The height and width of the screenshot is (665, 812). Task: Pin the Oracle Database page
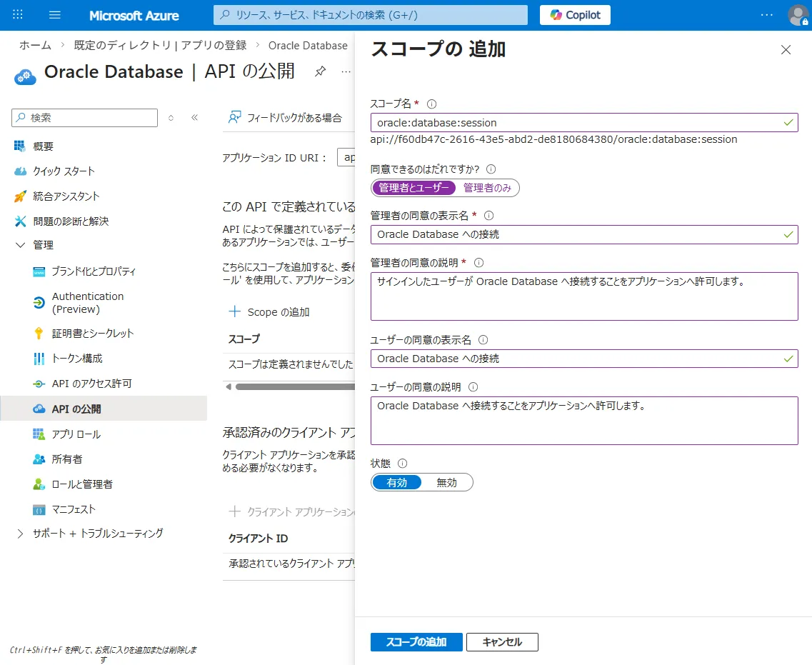point(321,71)
